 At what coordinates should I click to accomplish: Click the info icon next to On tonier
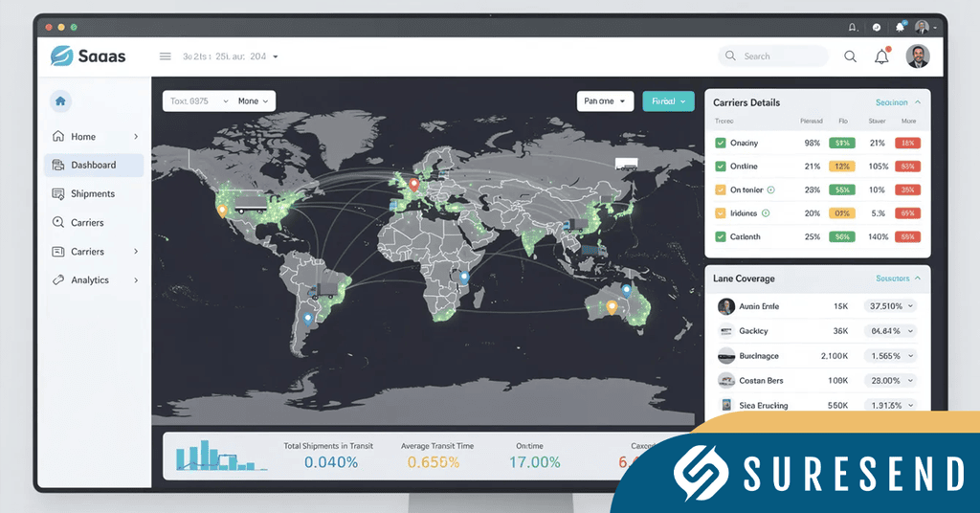click(770, 190)
